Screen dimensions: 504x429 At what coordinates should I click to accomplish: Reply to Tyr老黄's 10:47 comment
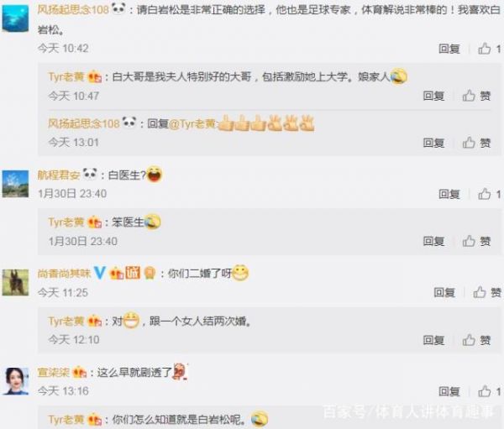click(x=433, y=96)
